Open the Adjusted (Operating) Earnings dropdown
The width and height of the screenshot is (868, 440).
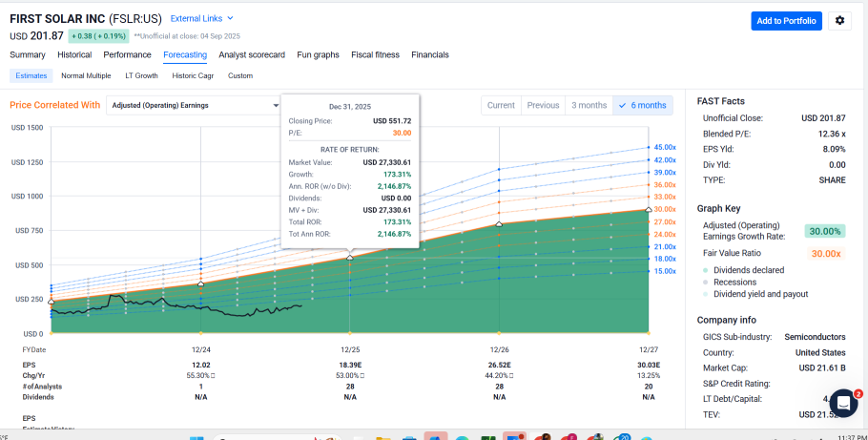[x=195, y=105]
